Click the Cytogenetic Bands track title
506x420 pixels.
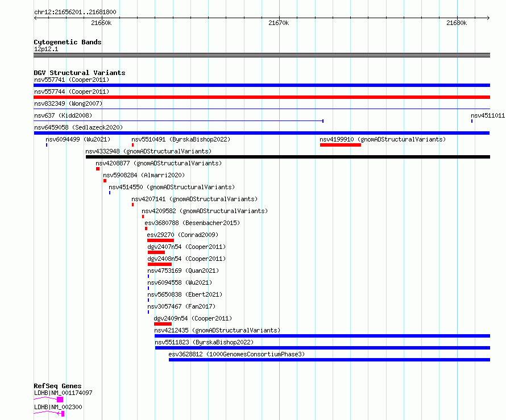(68, 42)
